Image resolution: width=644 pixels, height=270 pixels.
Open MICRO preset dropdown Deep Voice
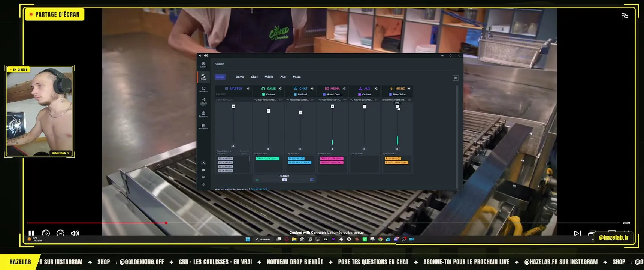coord(397,94)
